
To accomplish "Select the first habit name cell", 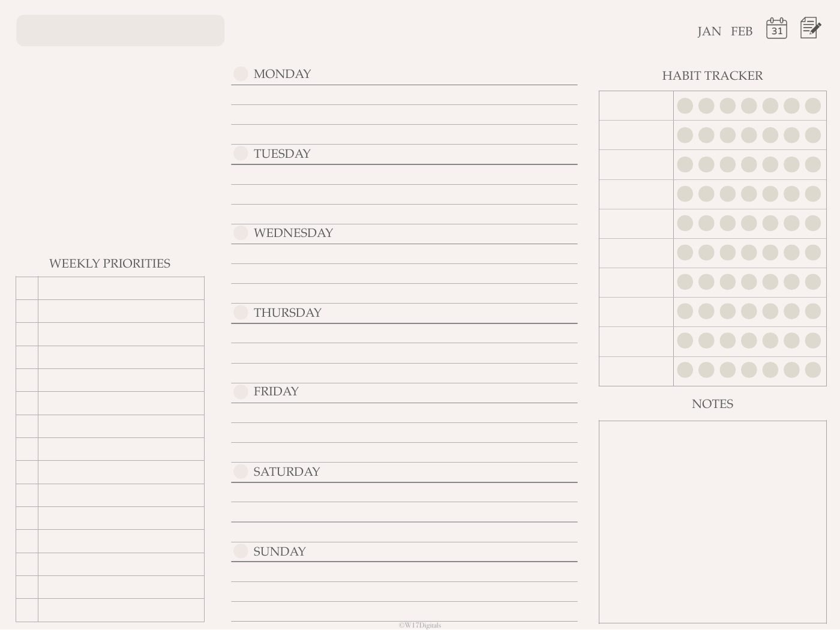I will [636, 106].
